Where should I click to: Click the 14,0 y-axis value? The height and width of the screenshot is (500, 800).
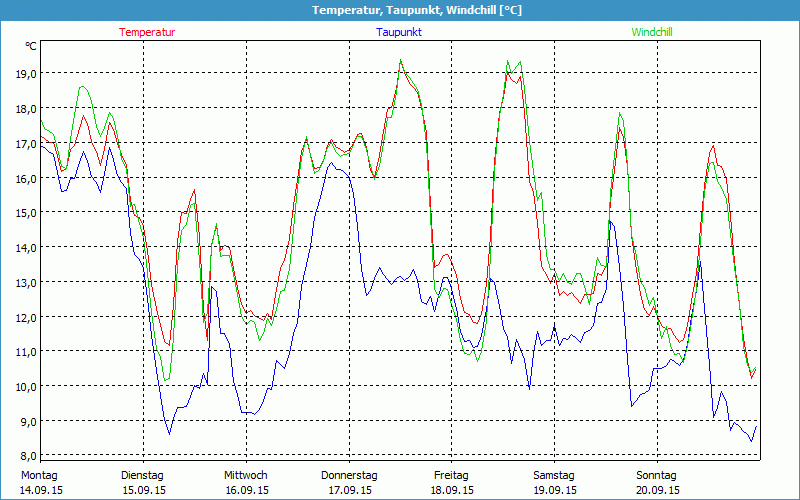point(27,248)
